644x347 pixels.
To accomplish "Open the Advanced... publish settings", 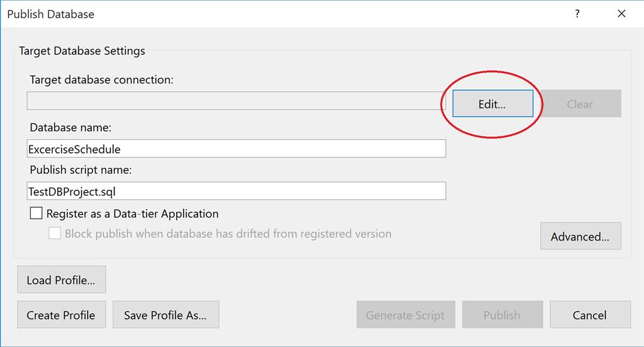I will pyautogui.click(x=580, y=236).
